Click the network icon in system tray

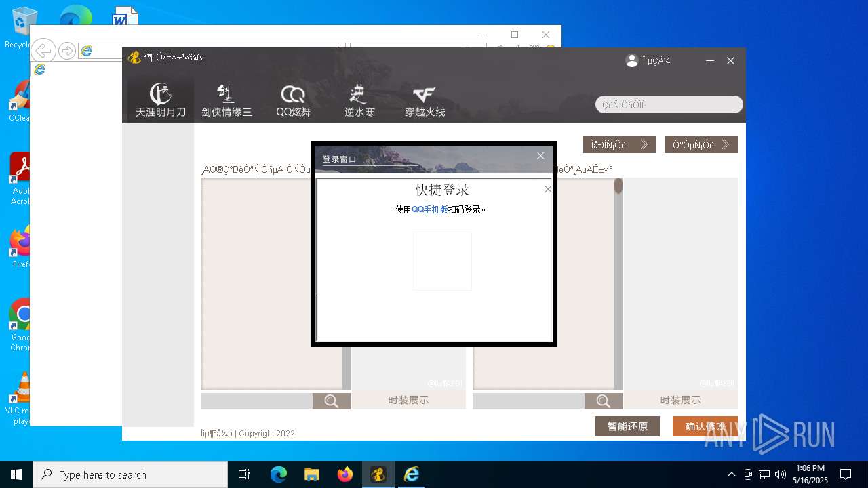[764, 474]
